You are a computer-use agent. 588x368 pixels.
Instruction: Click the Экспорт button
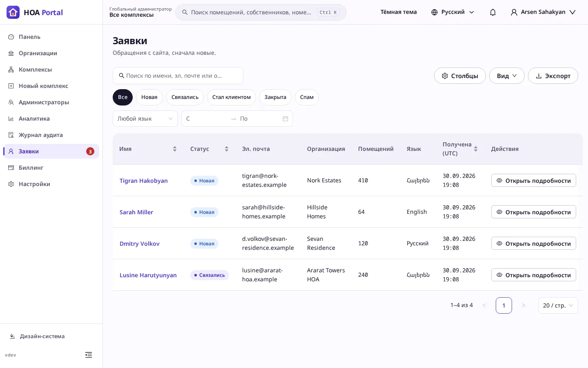click(x=553, y=76)
